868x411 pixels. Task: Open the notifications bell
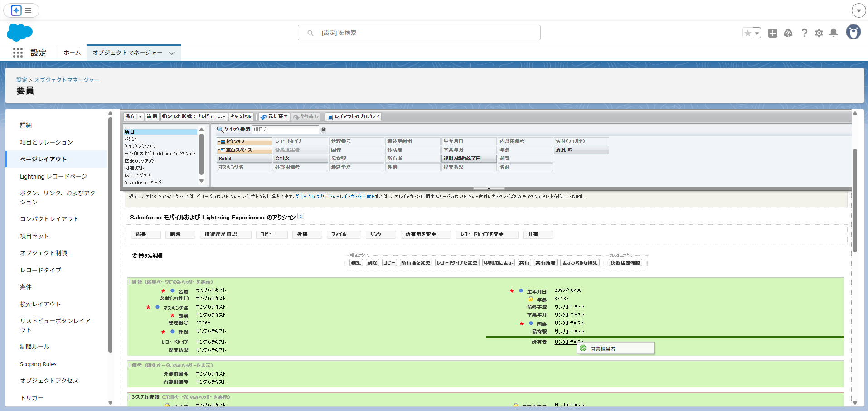[x=833, y=33]
